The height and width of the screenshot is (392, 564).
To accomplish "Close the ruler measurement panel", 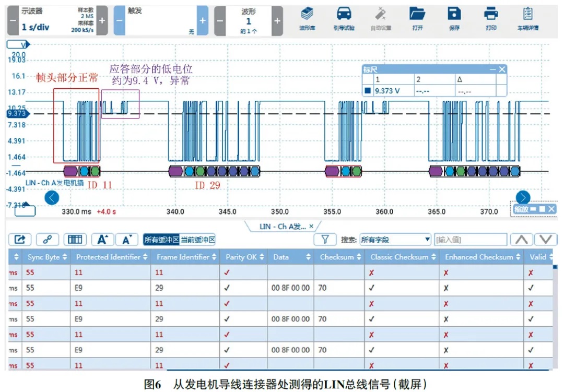I will [x=502, y=69].
